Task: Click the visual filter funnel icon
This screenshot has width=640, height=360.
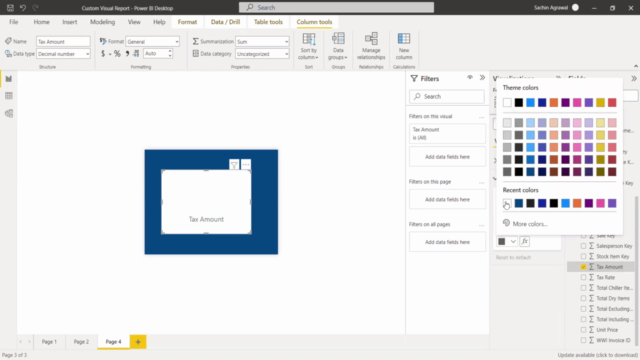Action: [234, 164]
